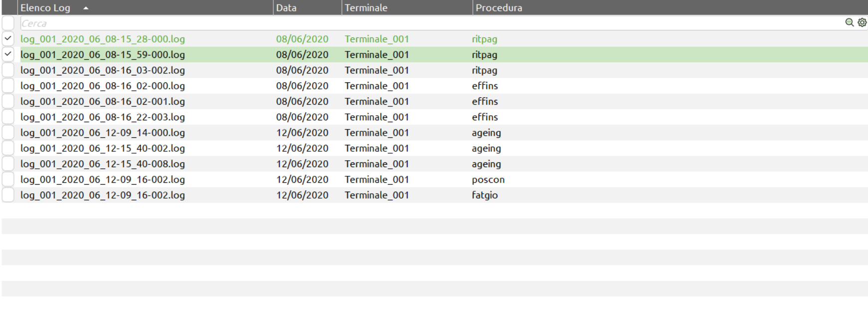Click the sort arrow beside Elenco Log

point(86,8)
